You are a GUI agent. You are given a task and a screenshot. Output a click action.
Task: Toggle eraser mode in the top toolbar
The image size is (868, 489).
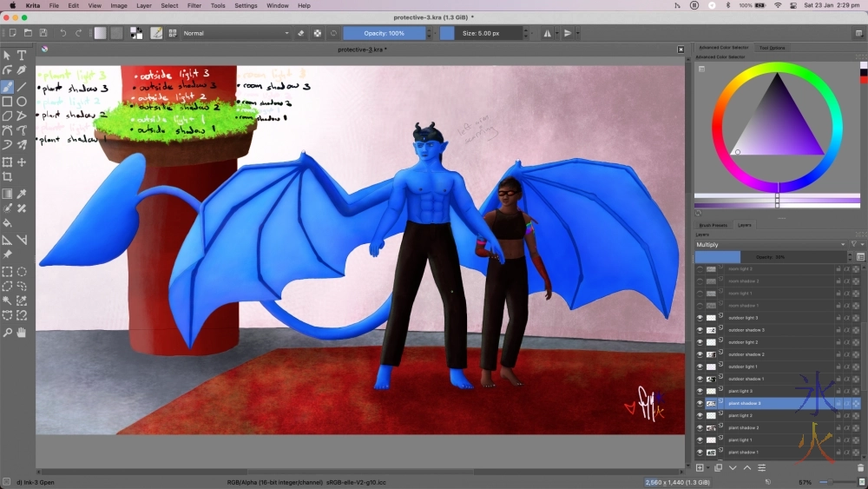pyautogui.click(x=301, y=33)
